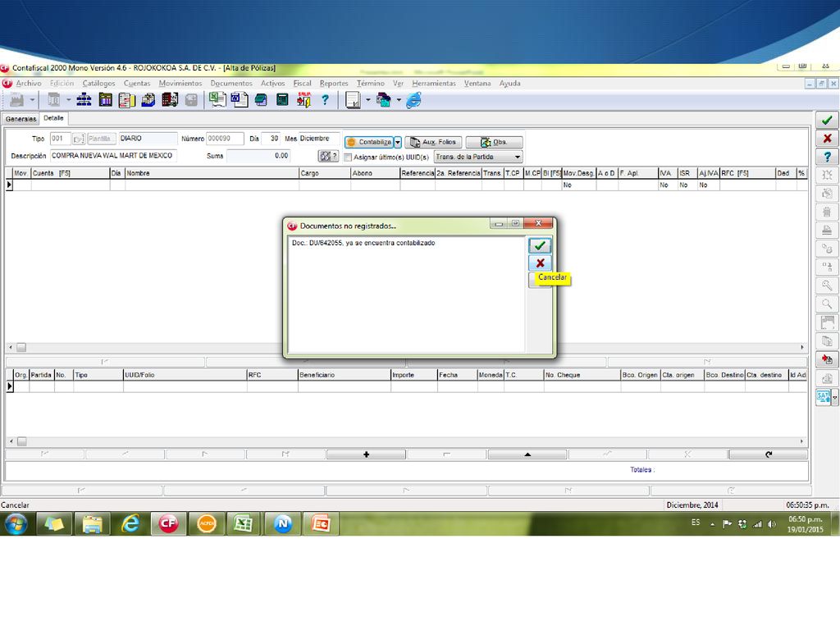Click the Tipo lookup icon next to 001
The height and width of the screenshot is (630, 840).
click(x=78, y=139)
